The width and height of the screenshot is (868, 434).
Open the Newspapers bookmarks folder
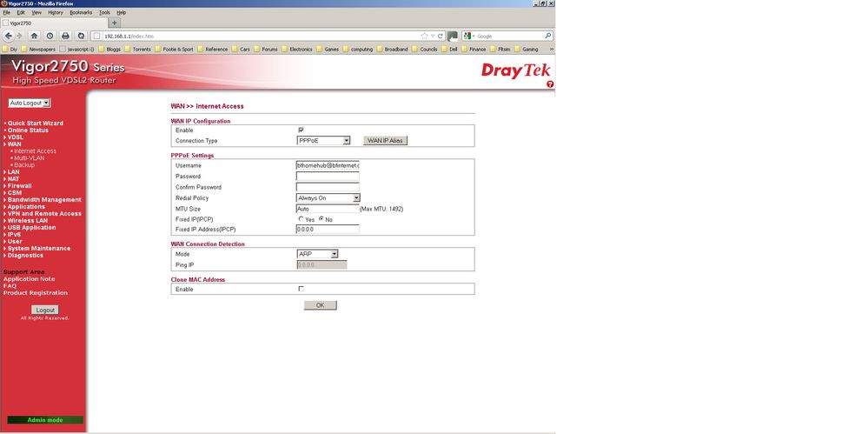pos(37,49)
